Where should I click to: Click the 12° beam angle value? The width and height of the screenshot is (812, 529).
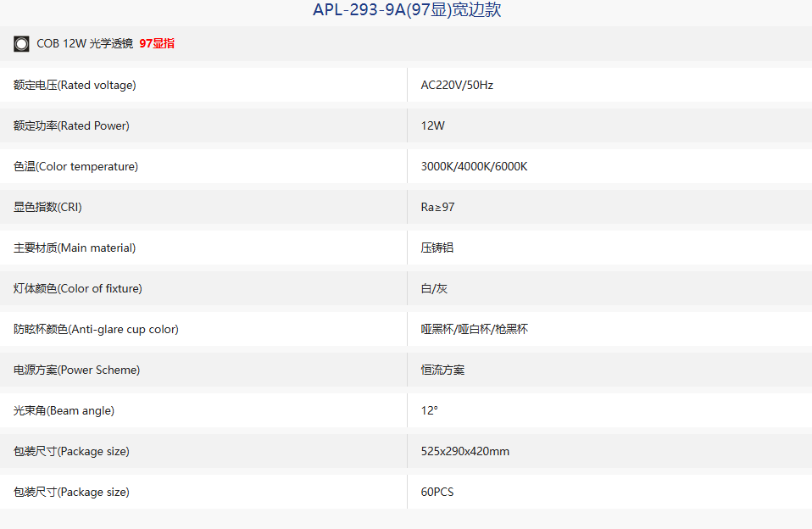pos(429,410)
